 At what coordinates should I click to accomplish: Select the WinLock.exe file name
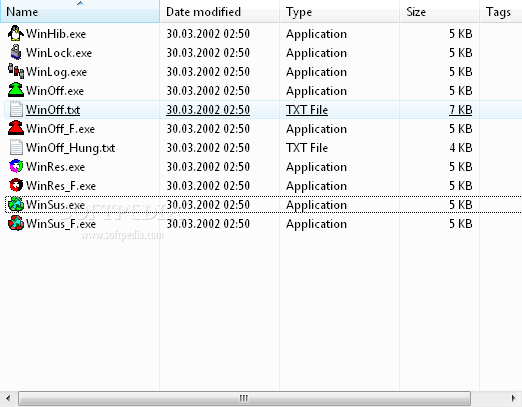pos(59,53)
